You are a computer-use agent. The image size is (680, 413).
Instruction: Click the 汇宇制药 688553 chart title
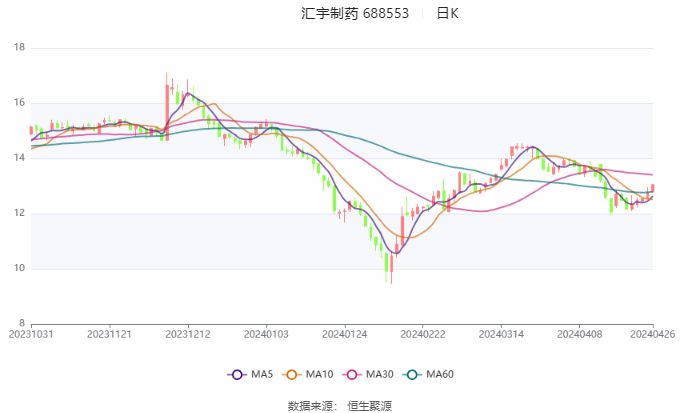coord(355,13)
